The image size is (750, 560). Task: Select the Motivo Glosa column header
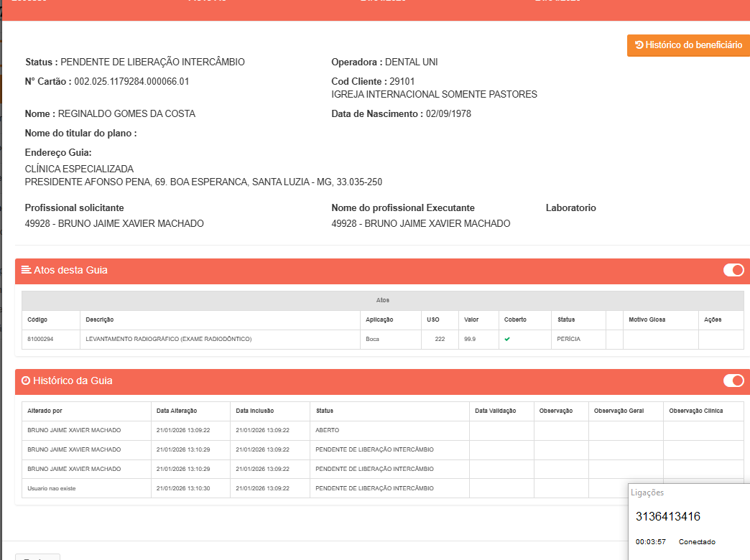pos(648,319)
